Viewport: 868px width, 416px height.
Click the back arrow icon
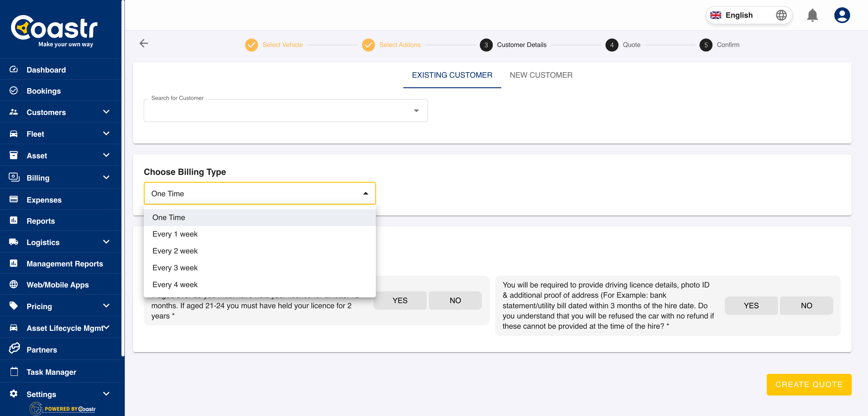(x=143, y=43)
